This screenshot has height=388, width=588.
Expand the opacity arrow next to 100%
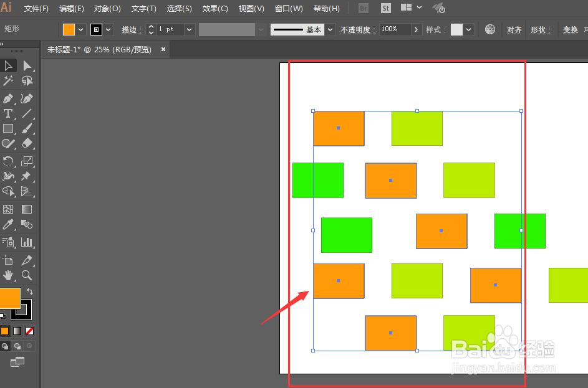point(416,30)
